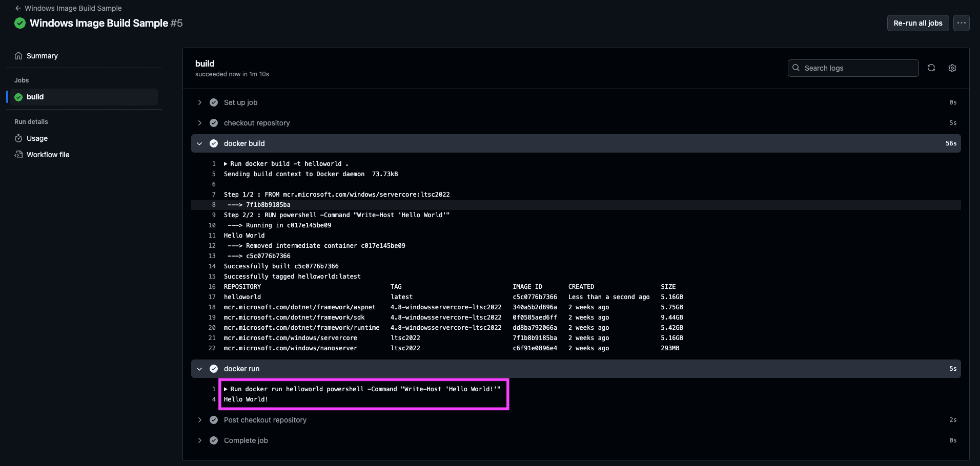The height and width of the screenshot is (466, 980).
Task: Click build job green status icon
Action: pos(18,97)
